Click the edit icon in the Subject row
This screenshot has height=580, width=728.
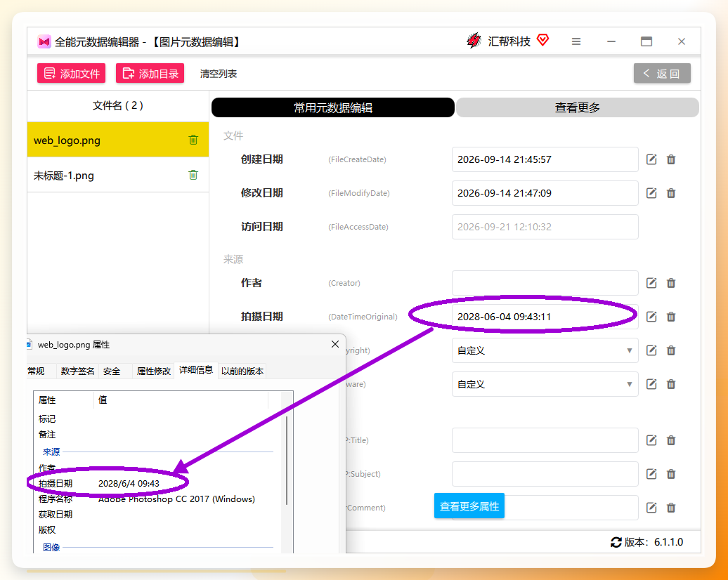pos(651,474)
